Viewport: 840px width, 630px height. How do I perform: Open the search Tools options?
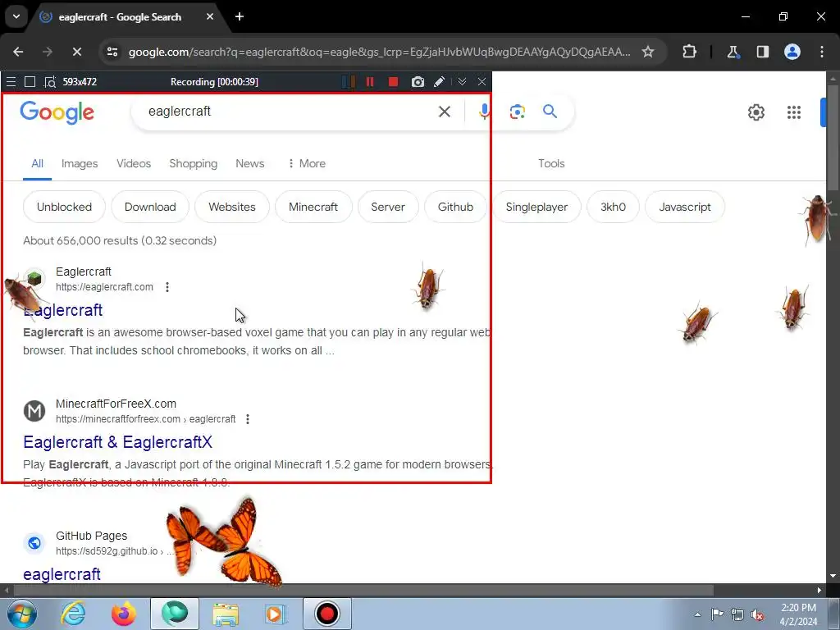coord(551,163)
